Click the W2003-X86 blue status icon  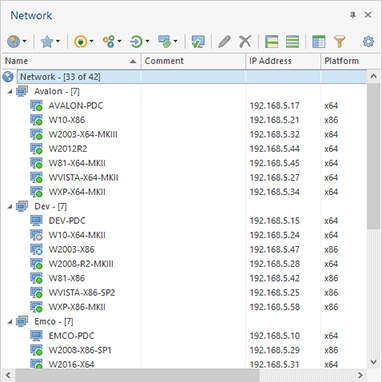(x=36, y=249)
